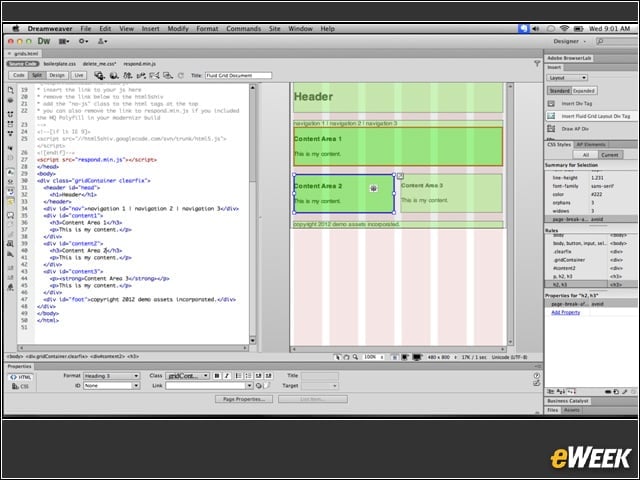This screenshot has height=480, width=640.
Task: Open the Extend Dreamweaver gear menu
Action: [x=83, y=41]
